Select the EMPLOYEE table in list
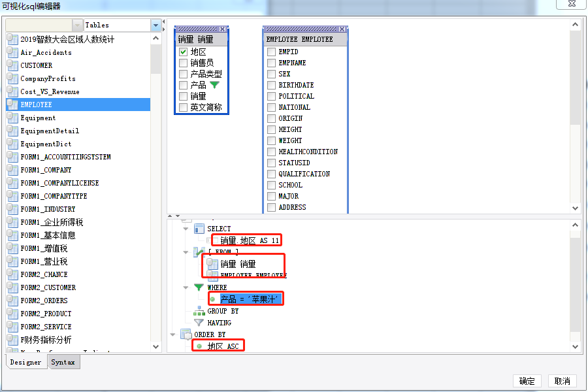588x392 pixels. [x=78, y=105]
